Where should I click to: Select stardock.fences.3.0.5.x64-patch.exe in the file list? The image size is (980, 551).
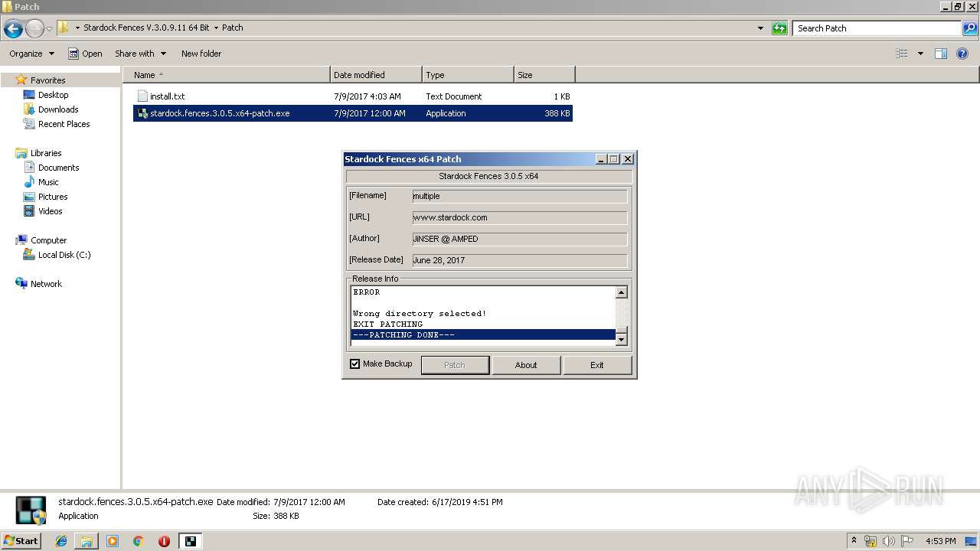point(353,113)
